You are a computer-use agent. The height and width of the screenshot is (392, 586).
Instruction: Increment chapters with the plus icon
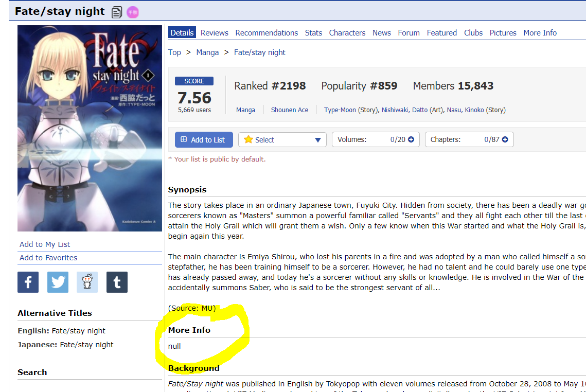click(x=505, y=139)
